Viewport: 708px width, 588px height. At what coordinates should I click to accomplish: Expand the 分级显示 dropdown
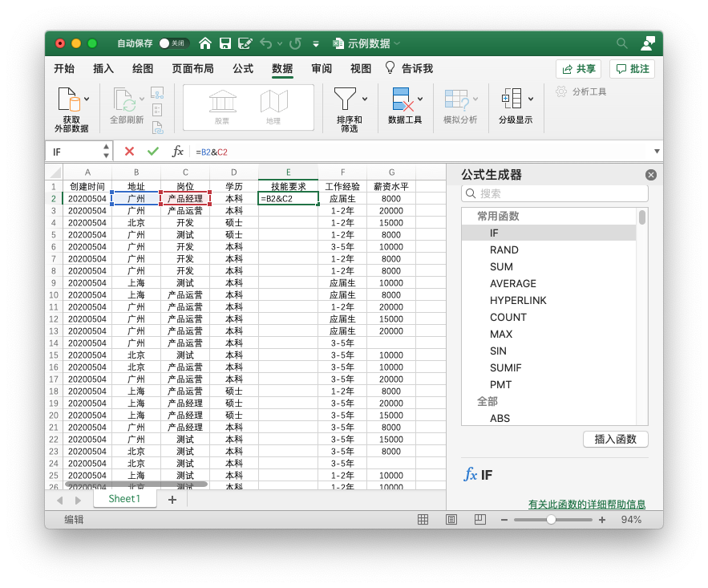coord(531,99)
